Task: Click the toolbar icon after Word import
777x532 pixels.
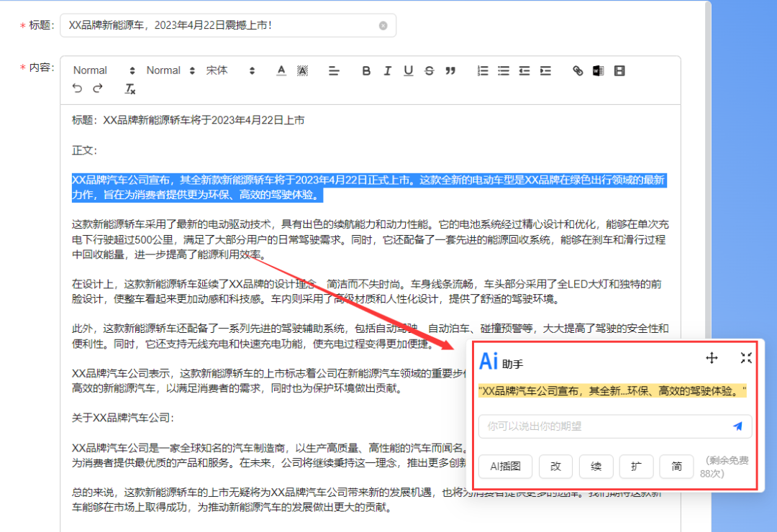Action: click(x=619, y=71)
